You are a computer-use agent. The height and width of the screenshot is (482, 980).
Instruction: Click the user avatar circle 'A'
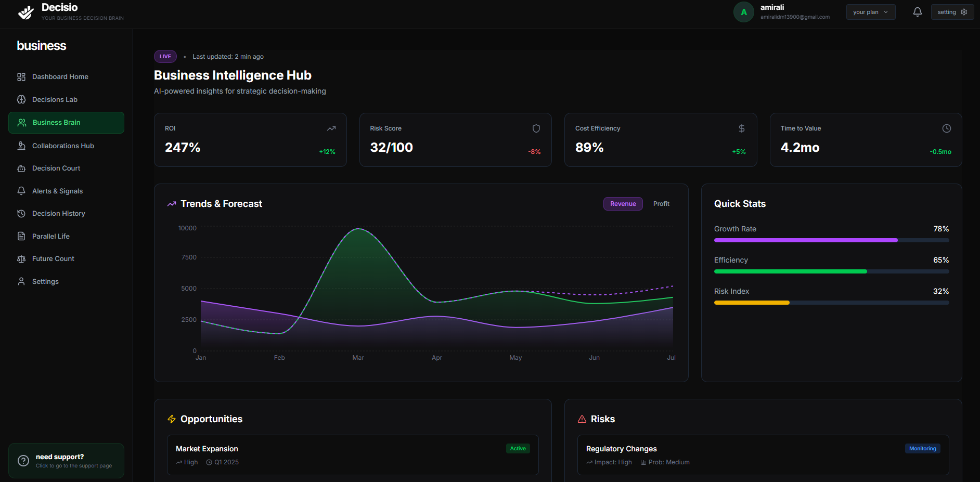click(x=744, y=12)
